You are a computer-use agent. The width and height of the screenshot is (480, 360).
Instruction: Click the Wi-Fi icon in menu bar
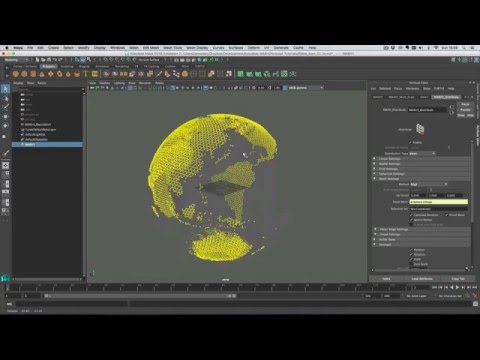(x=435, y=48)
